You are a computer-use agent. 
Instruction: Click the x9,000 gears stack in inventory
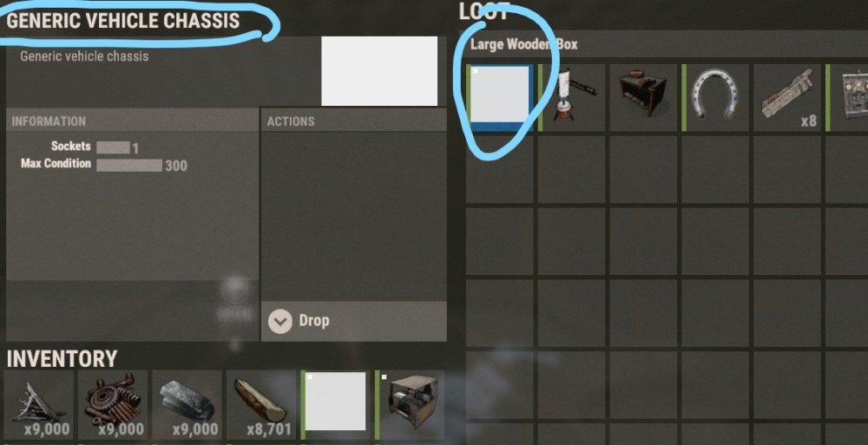tap(113, 405)
